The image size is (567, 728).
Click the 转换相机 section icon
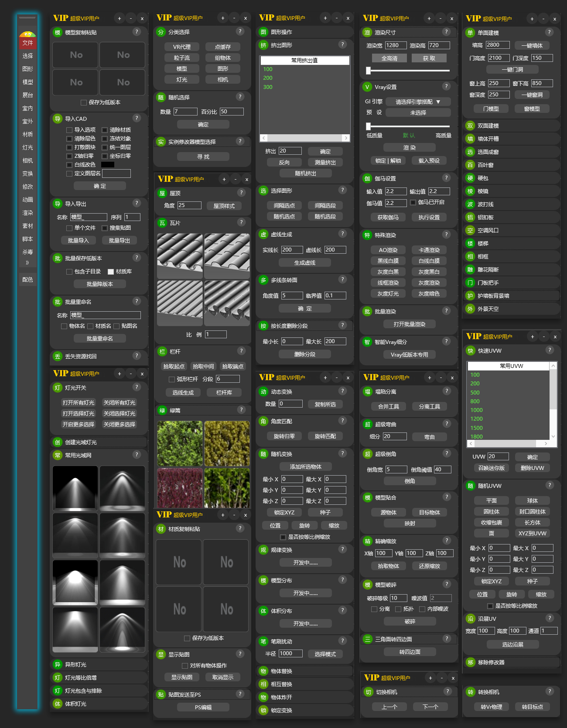point(471,692)
